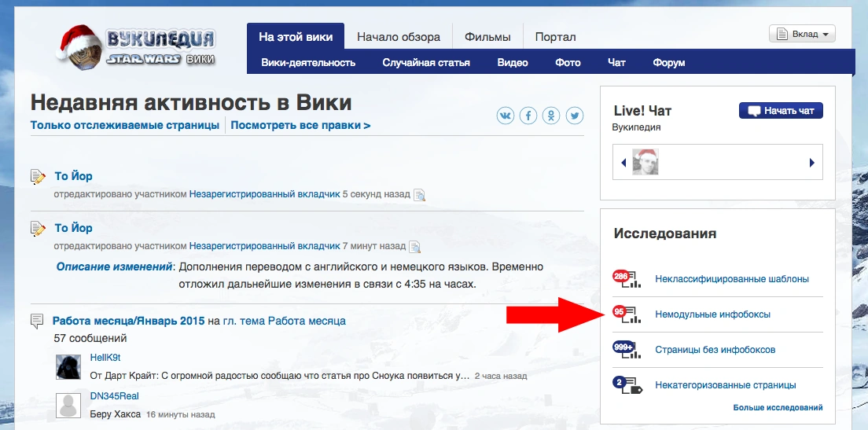Open diff icon after '7 минут назад'
This screenshot has width=868, height=430.
(414, 246)
